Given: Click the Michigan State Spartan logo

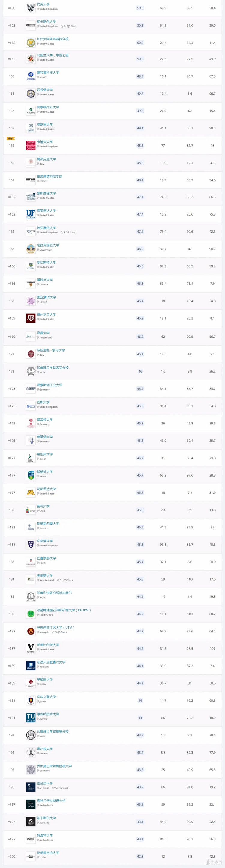Looking at the screenshot, I should coord(31,111).
